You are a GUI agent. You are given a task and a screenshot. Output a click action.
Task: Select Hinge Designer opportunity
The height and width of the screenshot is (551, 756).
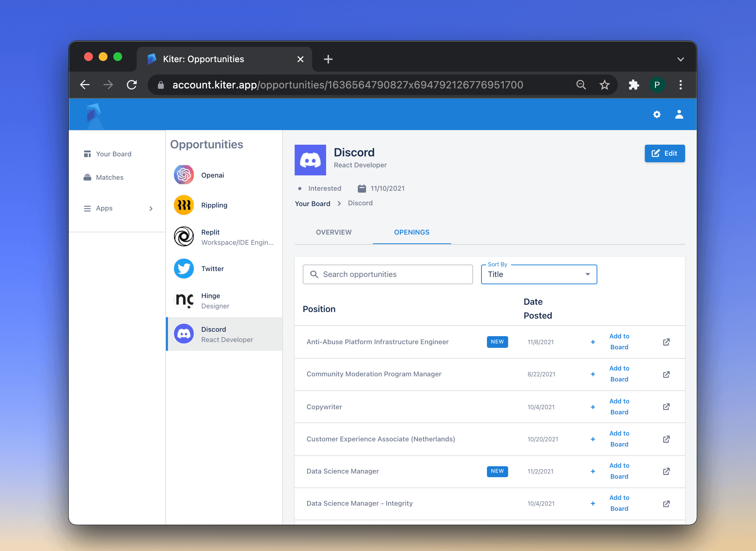224,301
